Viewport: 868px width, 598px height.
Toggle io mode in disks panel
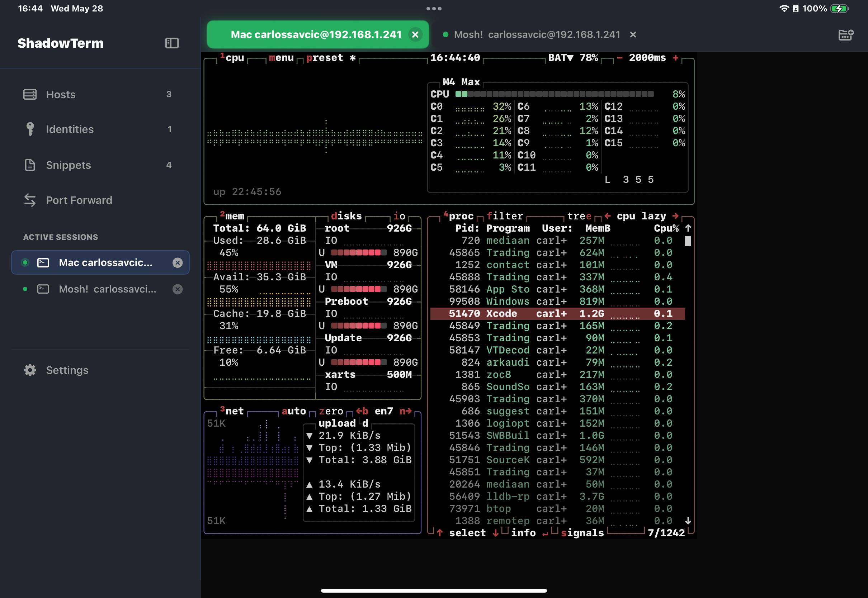[x=400, y=216]
